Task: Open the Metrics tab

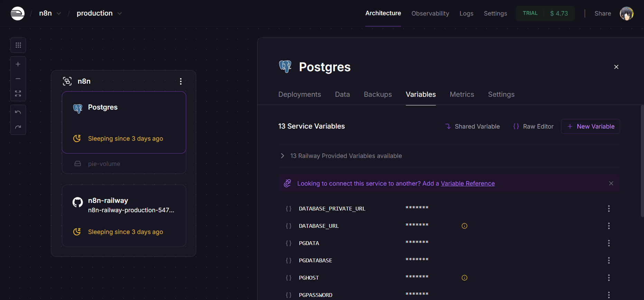Action: coord(462,94)
